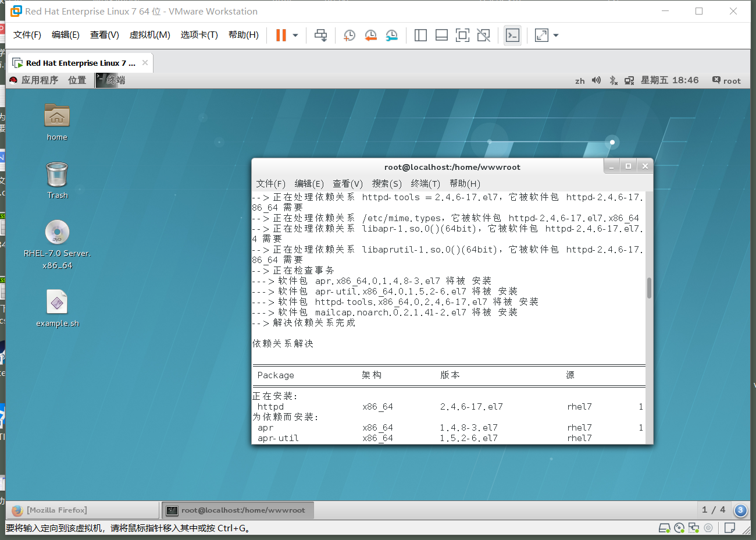This screenshot has height=540, width=756.
Task: Open VMware 虚拟机(M) menu
Action: (150, 35)
